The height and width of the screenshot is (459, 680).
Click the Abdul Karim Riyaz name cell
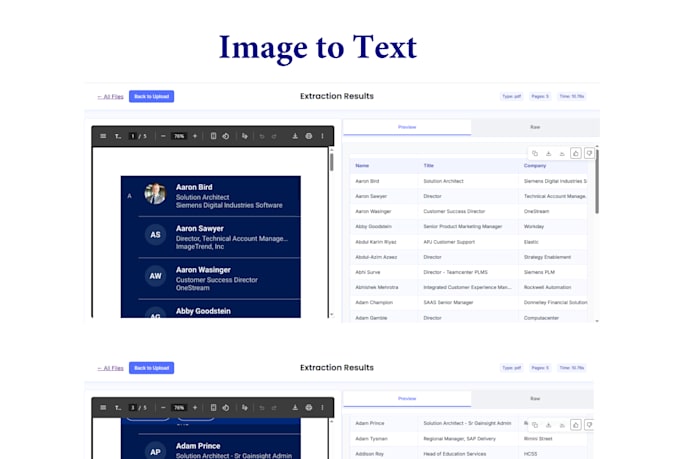click(376, 242)
